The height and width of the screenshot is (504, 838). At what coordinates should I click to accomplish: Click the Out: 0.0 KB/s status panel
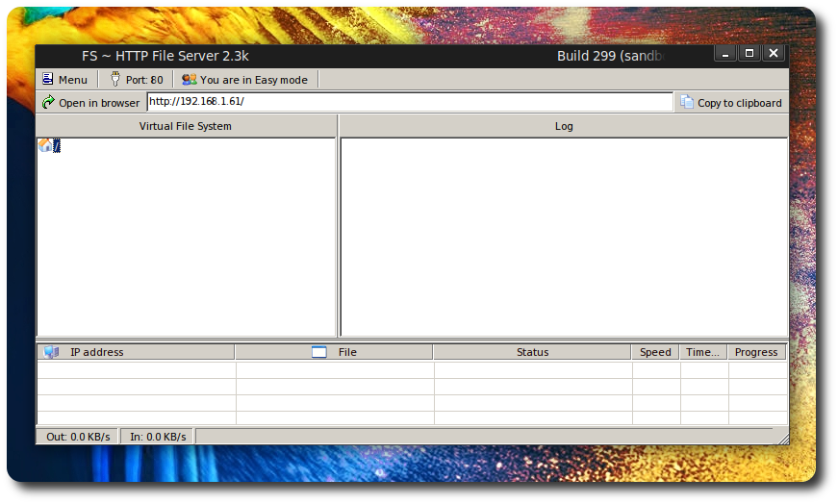(x=78, y=437)
